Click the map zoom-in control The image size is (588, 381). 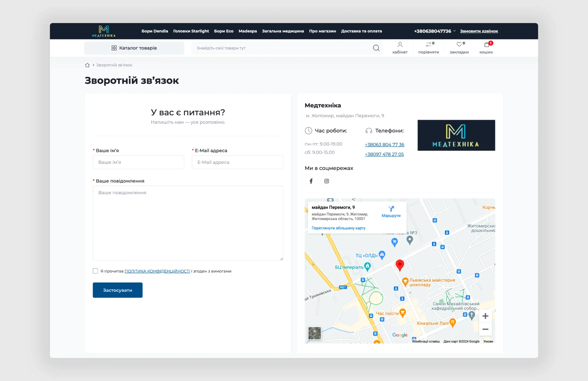[x=485, y=316]
